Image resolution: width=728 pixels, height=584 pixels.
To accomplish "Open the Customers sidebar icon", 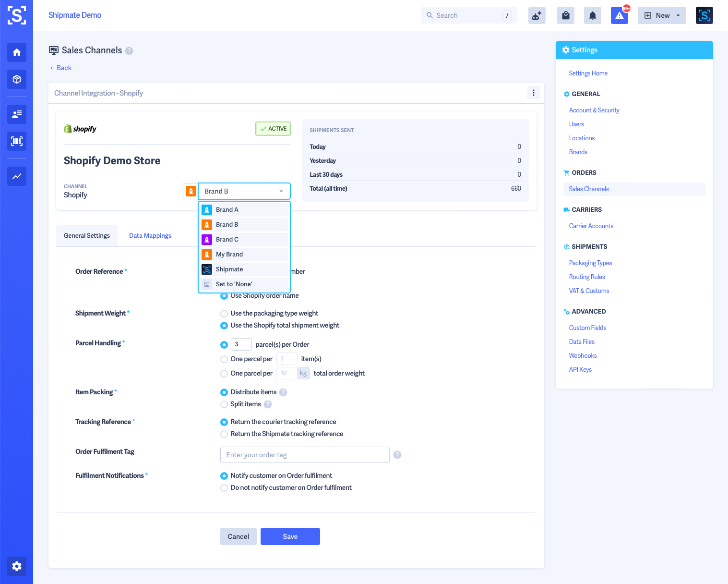I will click(x=16, y=114).
